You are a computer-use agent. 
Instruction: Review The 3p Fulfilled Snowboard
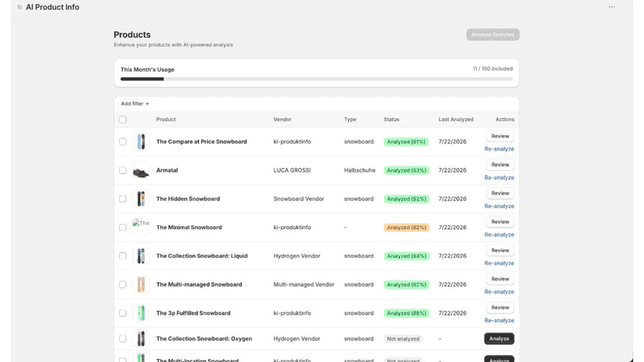tap(500, 308)
